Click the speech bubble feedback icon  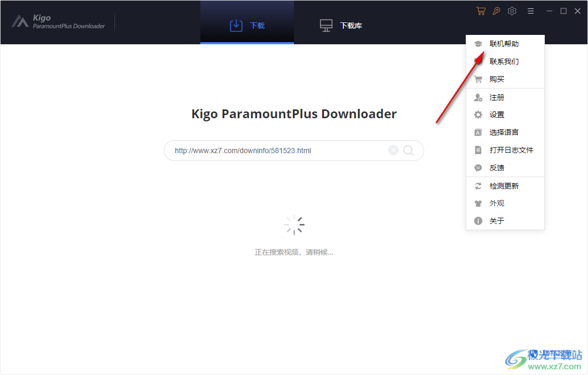pos(478,168)
